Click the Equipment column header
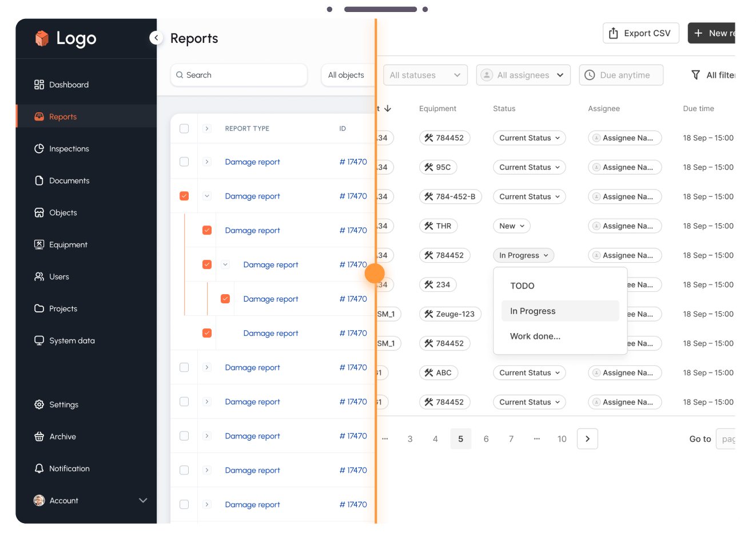 pos(437,108)
